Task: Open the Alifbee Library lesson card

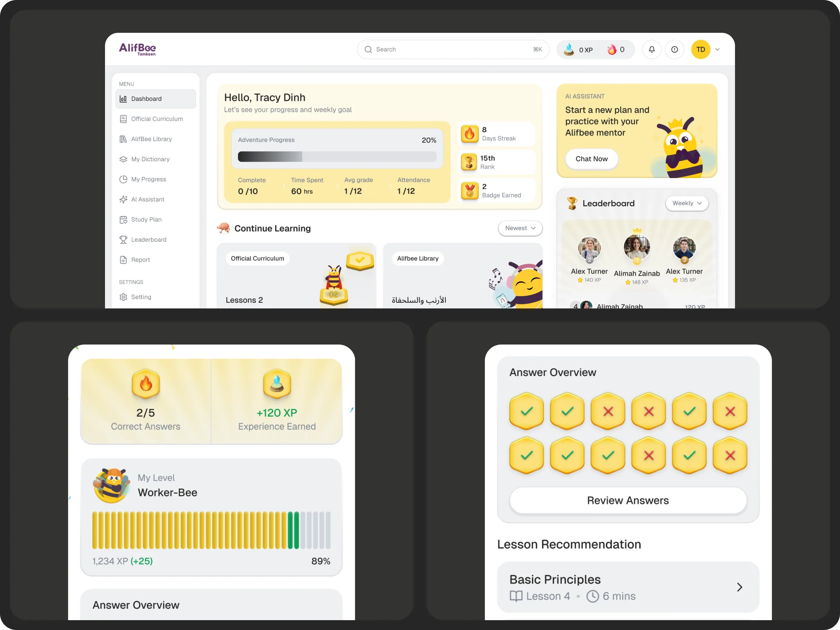Action: tap(463, 276)
